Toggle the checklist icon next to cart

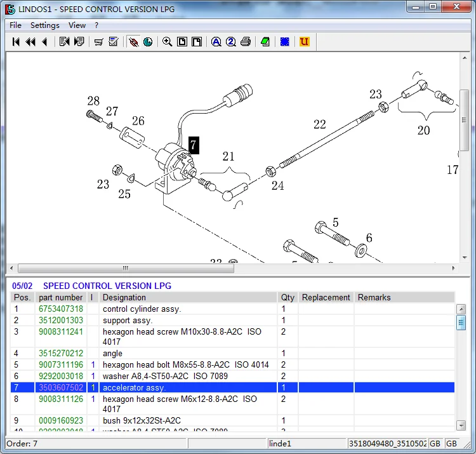pos(114,42)
